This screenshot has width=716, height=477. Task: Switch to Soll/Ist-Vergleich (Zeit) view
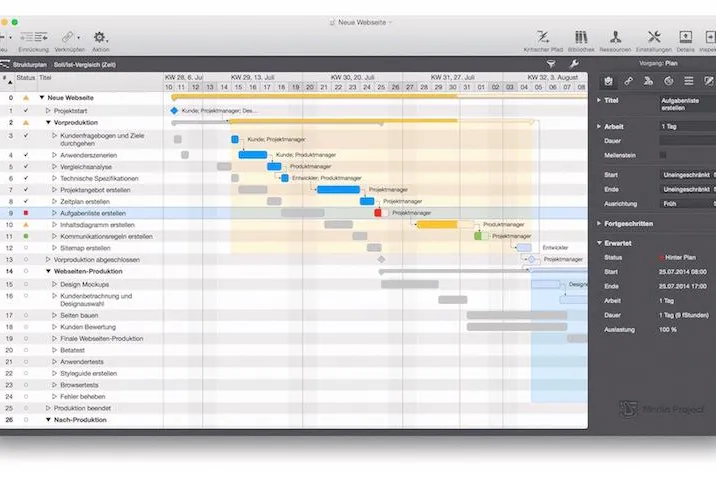point(84,65)
